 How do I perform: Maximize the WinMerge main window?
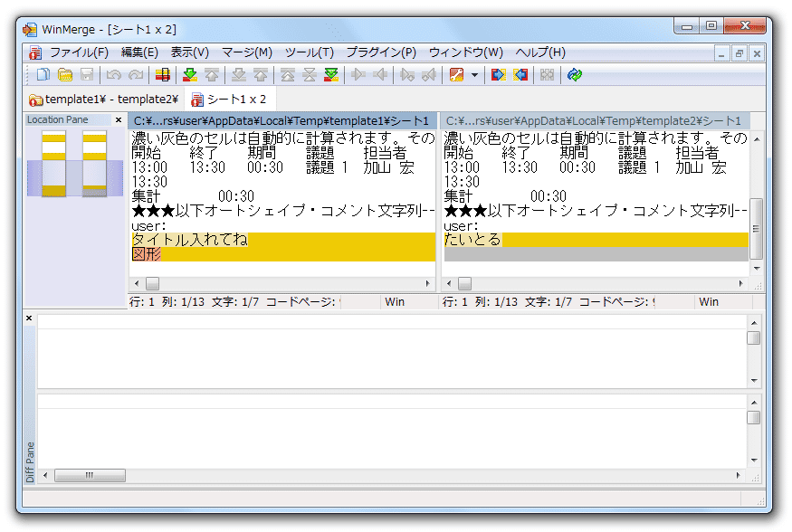pyautogui.click(x=711, y=25)
